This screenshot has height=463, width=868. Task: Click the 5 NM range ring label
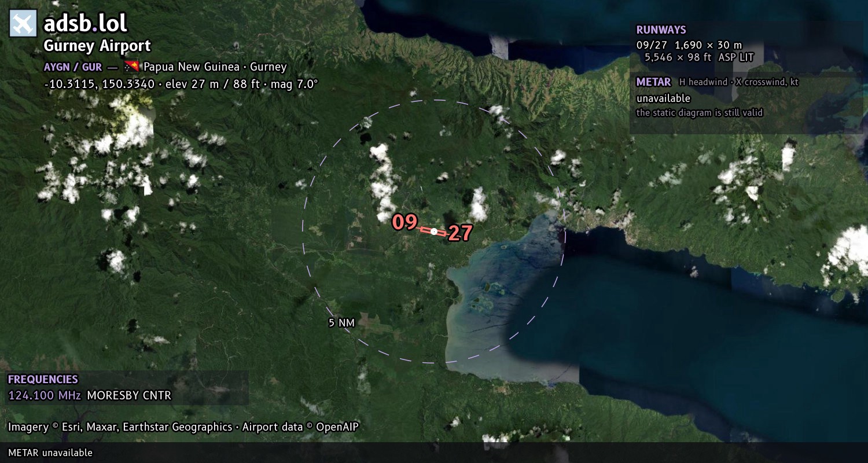[341, 322]
